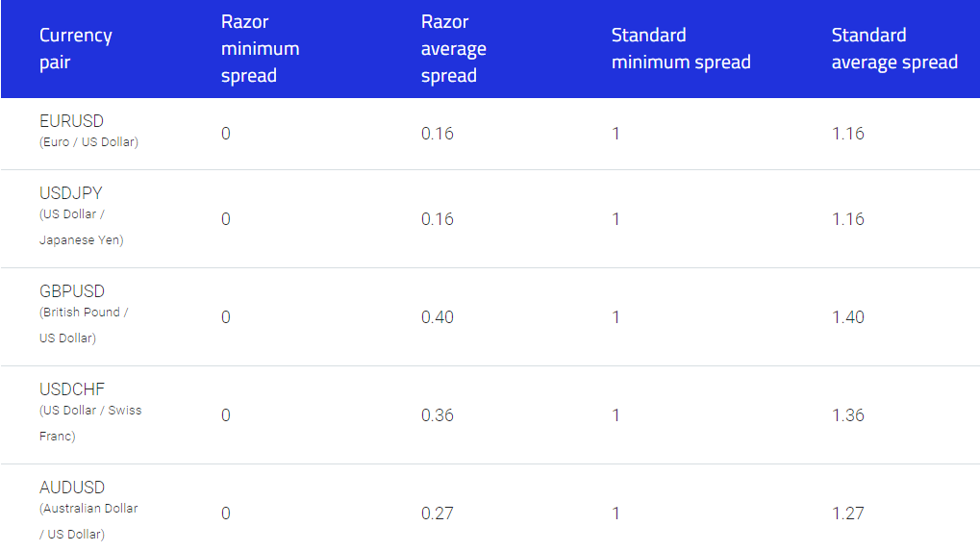
Task: Select USDCHF Standard average spread 1.36
Action: click(847, 415)
